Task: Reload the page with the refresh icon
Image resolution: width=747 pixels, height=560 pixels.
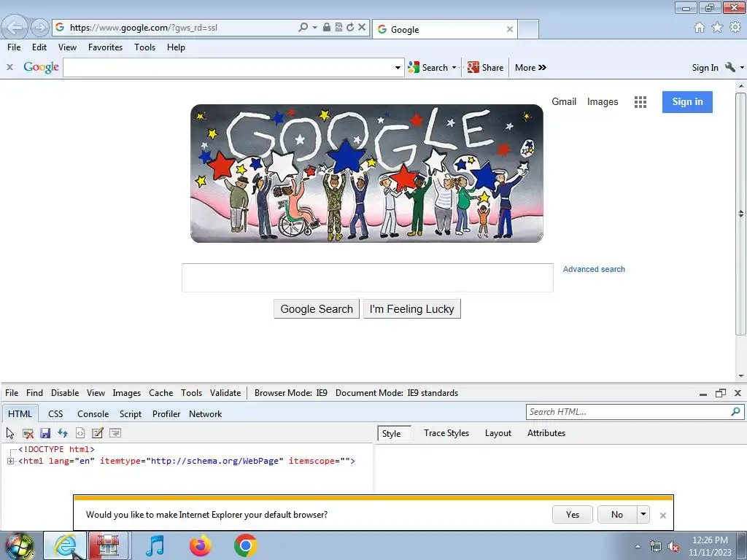Action: (x=350, y=27)
